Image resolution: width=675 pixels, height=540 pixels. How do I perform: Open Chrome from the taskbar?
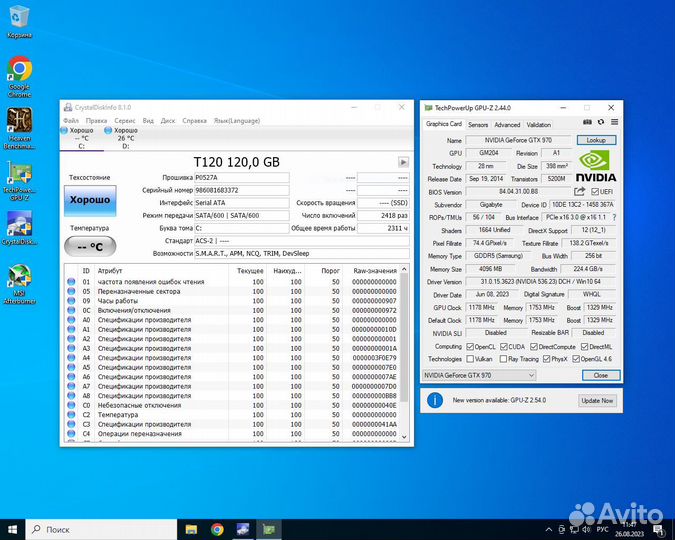click(x=217, y=530)
